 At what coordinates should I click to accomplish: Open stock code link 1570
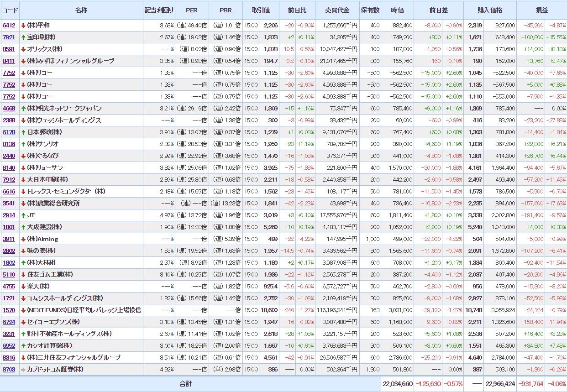9,310
